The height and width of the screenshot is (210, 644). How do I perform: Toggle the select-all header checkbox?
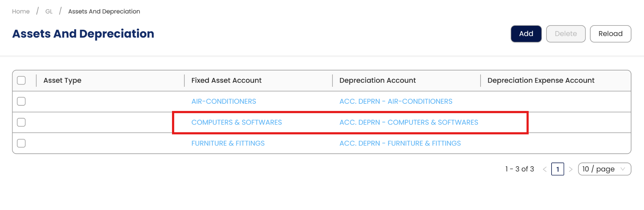point(21,80)
